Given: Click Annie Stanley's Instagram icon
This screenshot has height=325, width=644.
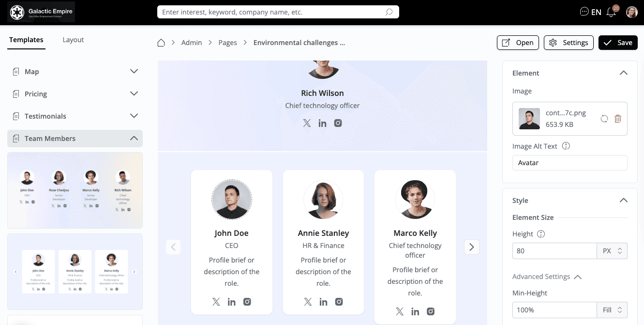Looking at the screenshot, I should coord(339,301).
